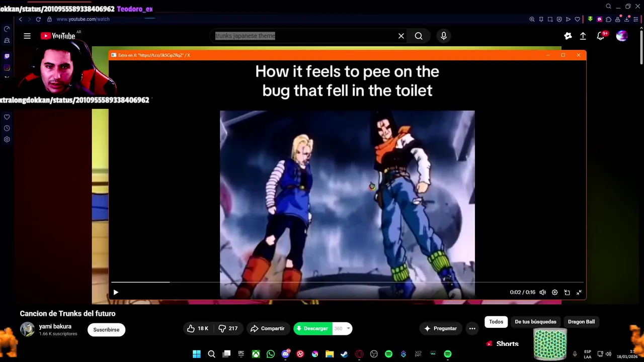Image resolution: width=644 pixels, height=362 pixels.
Task: Open YouTube hamburger guide menu
Action: [x=27, y=36]
